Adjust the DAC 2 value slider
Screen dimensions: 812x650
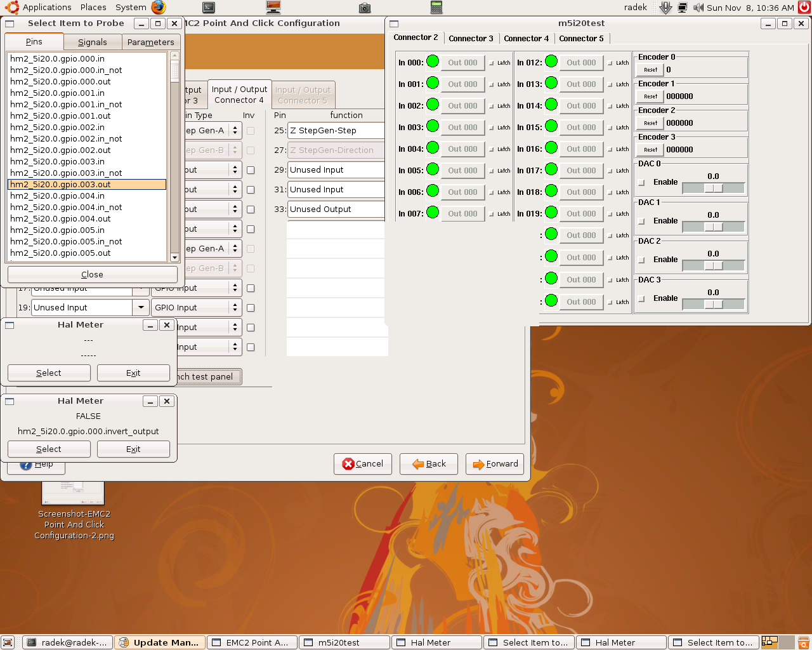pos(713,266)
